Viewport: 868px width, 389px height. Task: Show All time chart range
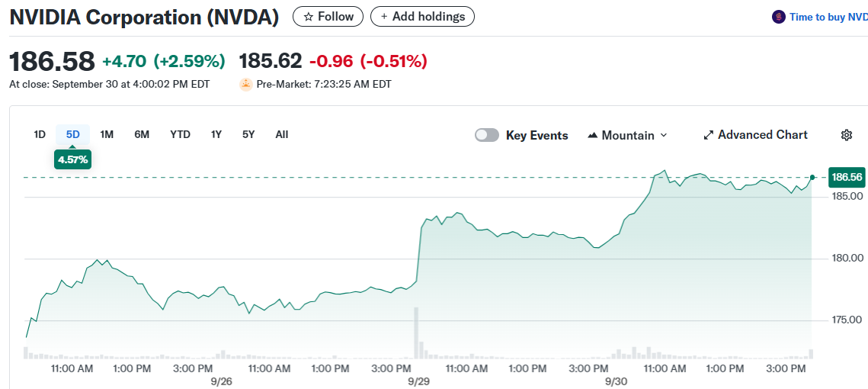(281, 134)
